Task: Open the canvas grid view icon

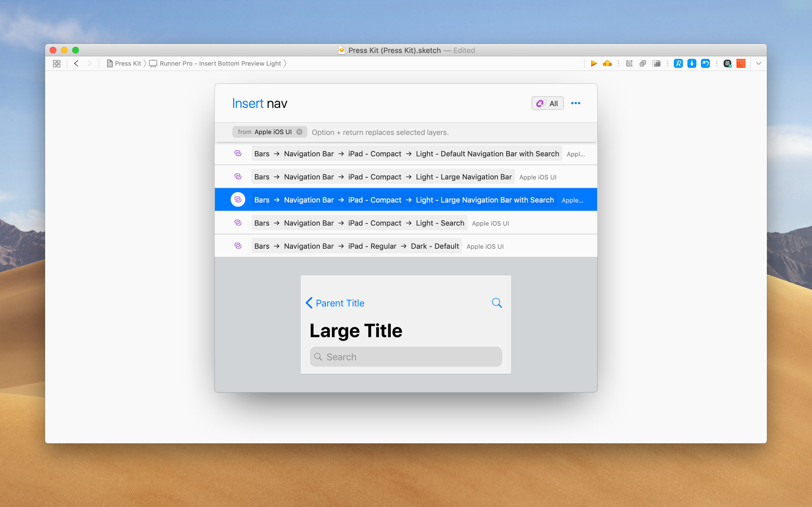Action: pyautogui.click(x=57, y=63)
